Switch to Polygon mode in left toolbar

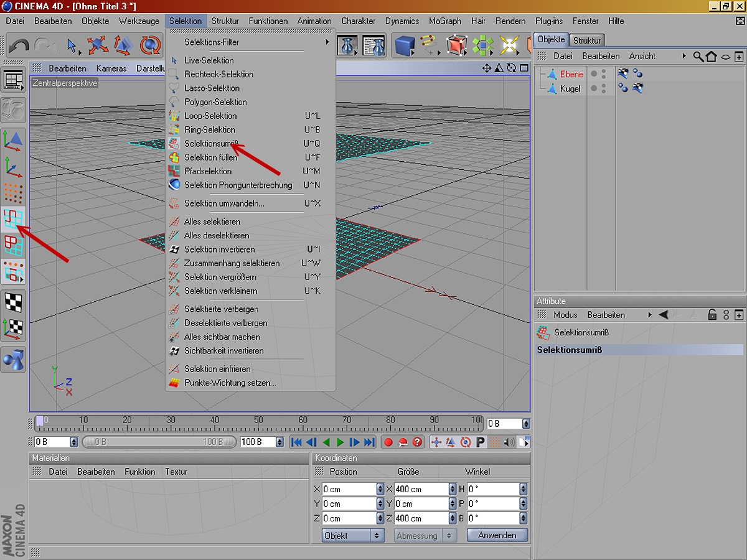13,246
